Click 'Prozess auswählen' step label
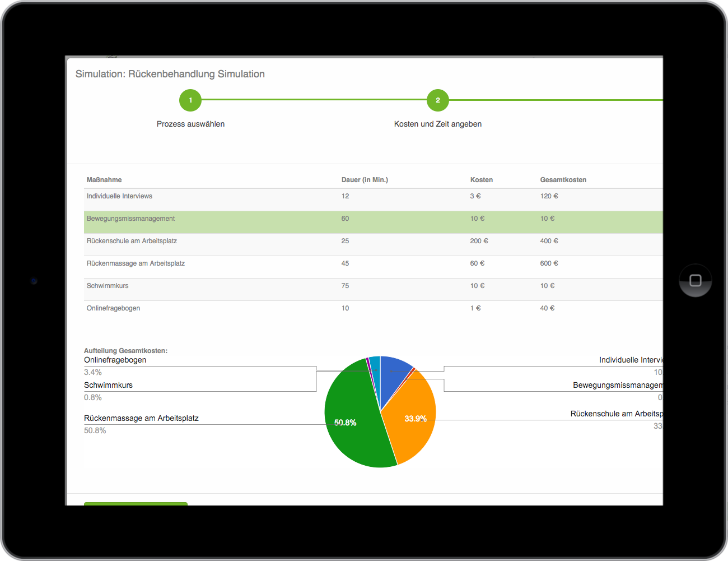This screenshot has width=728, height=561. [x=190, y=124]
